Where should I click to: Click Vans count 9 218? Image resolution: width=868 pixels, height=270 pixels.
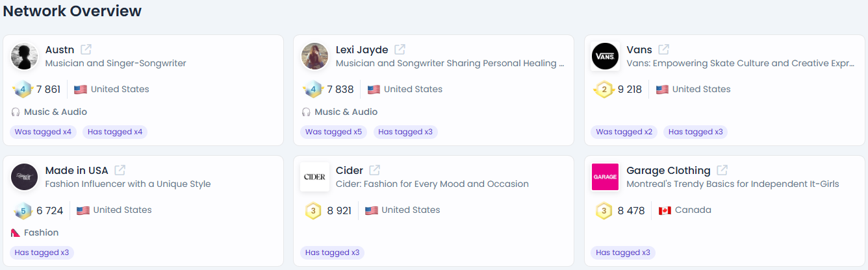(x=630, y=90)
